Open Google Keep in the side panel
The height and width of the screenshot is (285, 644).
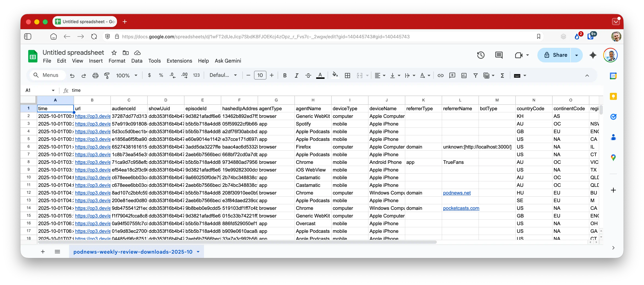pos(614,96)
